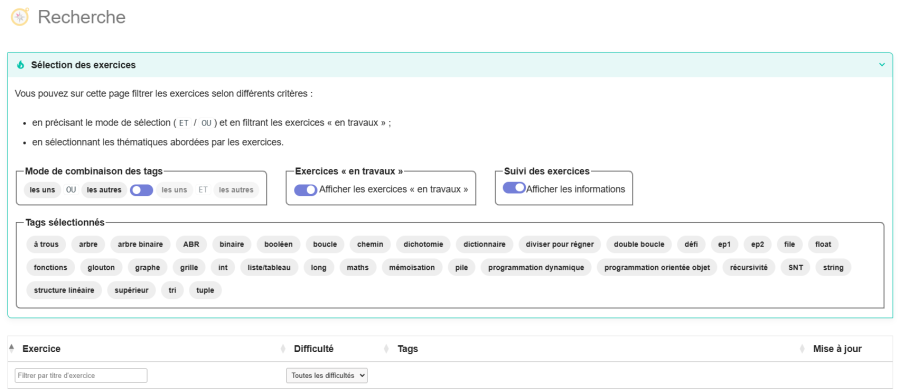This screenshot has width=900, height=389.
Task: Select the booléen tag
Action: click(x=278, y=244)
